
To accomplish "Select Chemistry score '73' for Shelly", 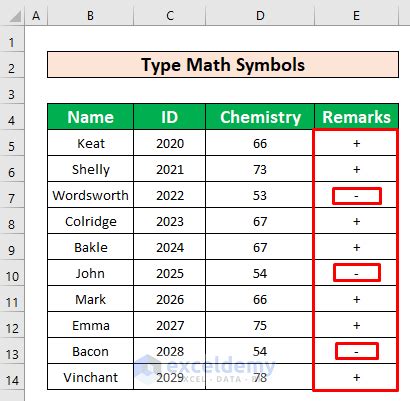I will click(260, 169).
